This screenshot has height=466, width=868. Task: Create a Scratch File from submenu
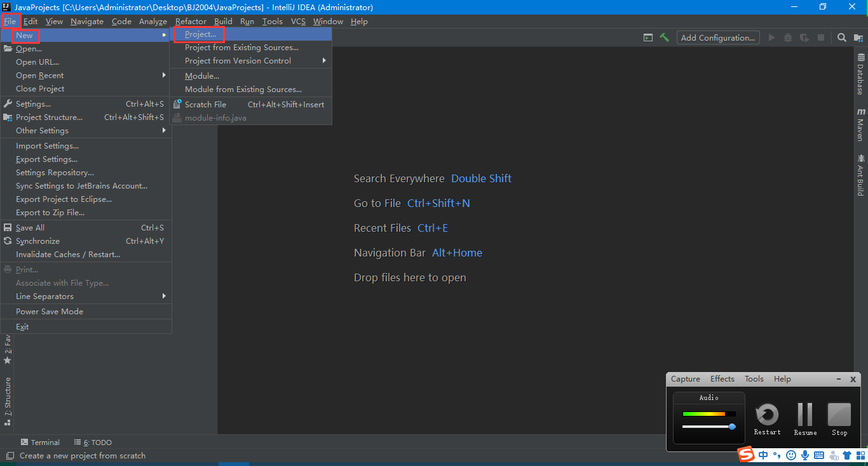pos(250,105)
